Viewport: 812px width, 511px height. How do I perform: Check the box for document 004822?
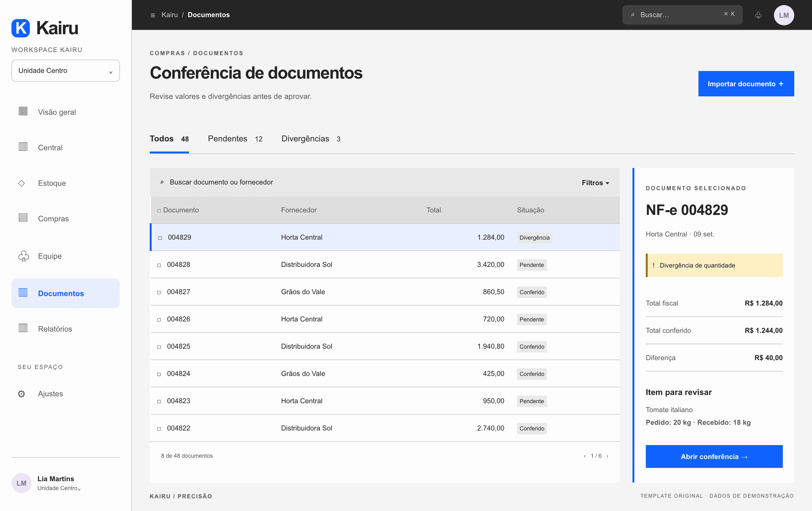point(159,429)
